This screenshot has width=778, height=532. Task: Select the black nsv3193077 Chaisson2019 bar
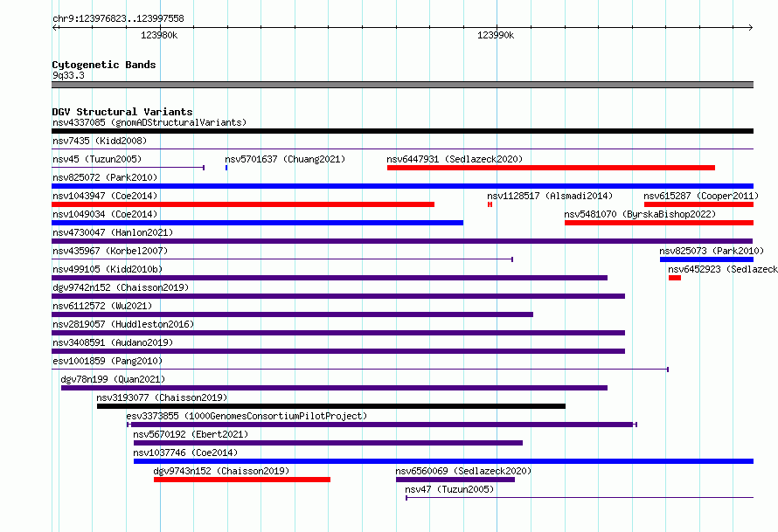(331, 406)
